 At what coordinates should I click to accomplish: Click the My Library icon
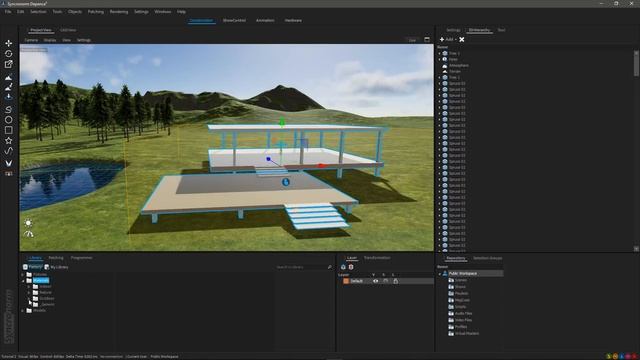point(47,267)
